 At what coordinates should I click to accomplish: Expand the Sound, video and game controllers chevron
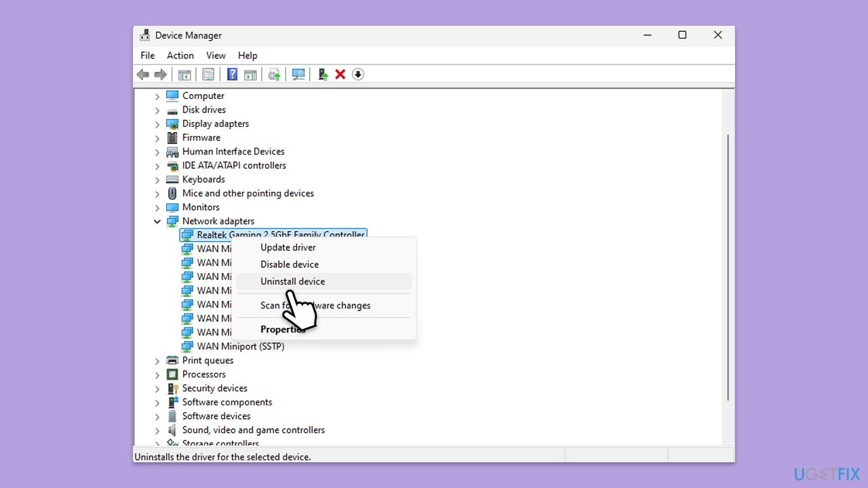[157, 430]
